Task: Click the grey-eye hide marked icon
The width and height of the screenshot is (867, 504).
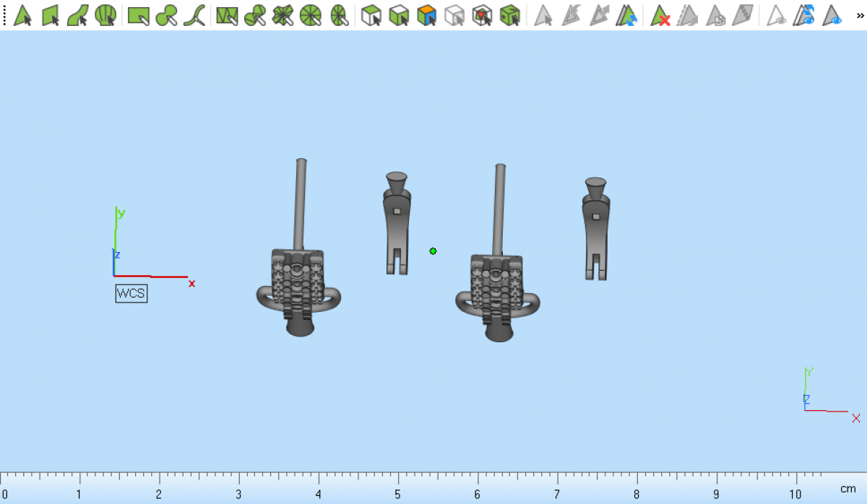Action: [x=776, y=15]
